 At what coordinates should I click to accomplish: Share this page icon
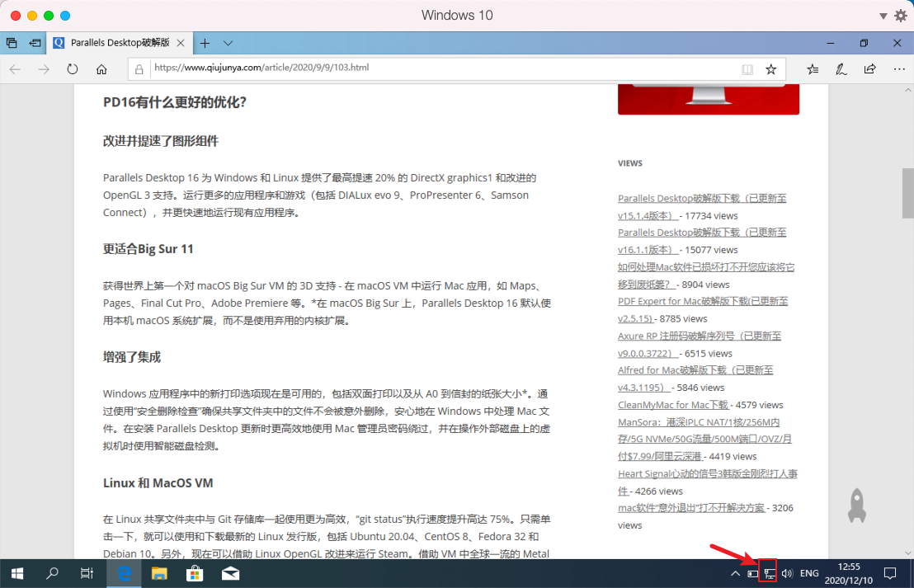(869, 69)
